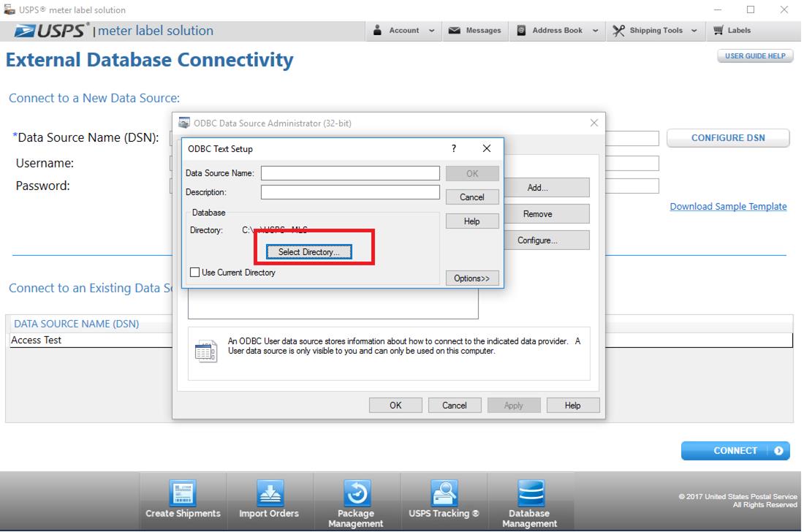Open Create Shipments from bottom bar

183,501
